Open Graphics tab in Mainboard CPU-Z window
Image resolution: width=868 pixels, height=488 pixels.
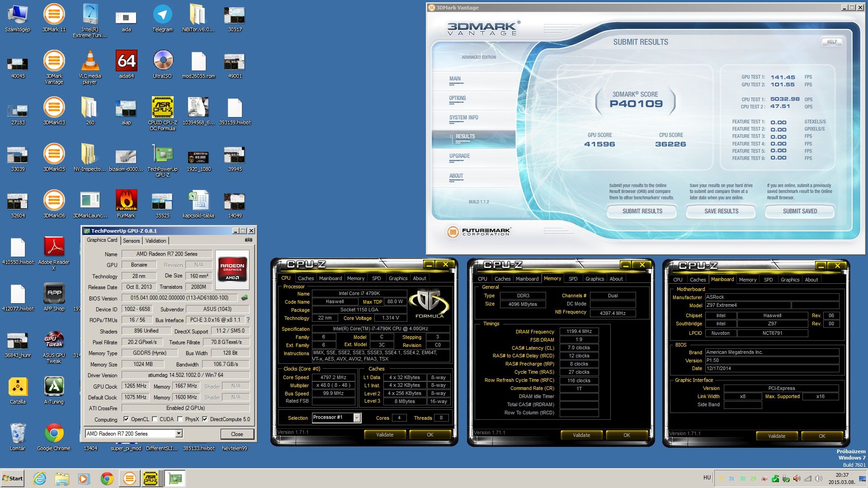790,280
